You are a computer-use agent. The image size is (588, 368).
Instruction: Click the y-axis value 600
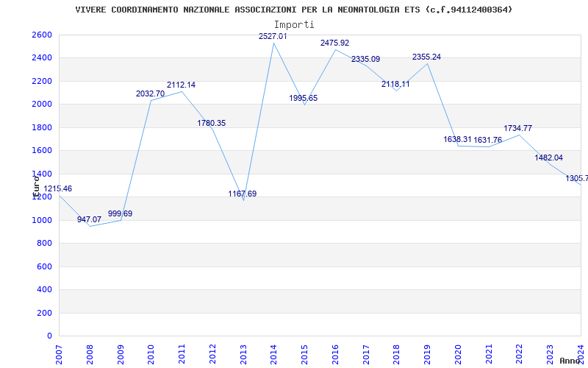(x=45, y=266)
